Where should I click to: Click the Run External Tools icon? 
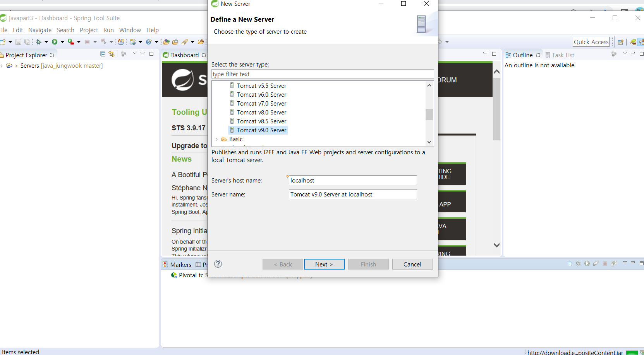(x=71, y=42)
